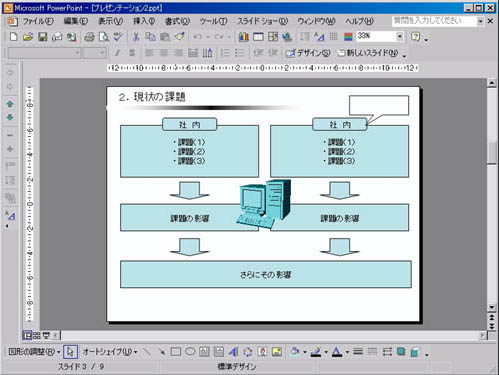This screenshot has width=499, height=375.
Task: Insert picture from file icon
Action: coord(277,351)
